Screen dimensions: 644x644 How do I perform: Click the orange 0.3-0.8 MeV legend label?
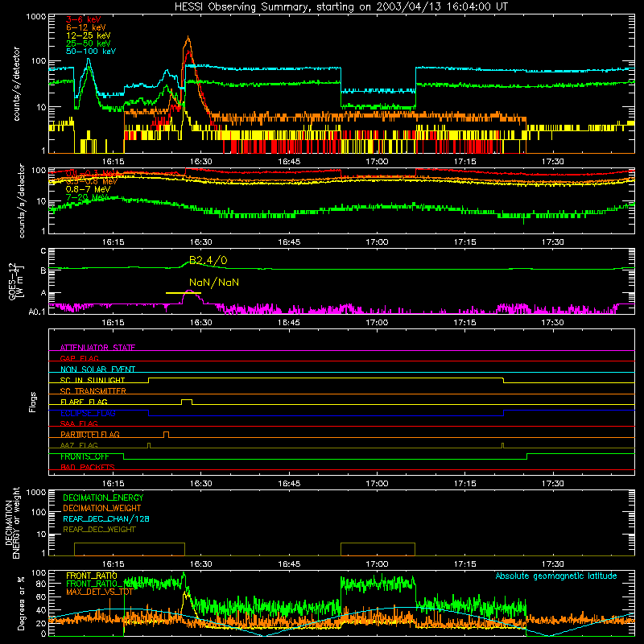(x=91, y=182)
